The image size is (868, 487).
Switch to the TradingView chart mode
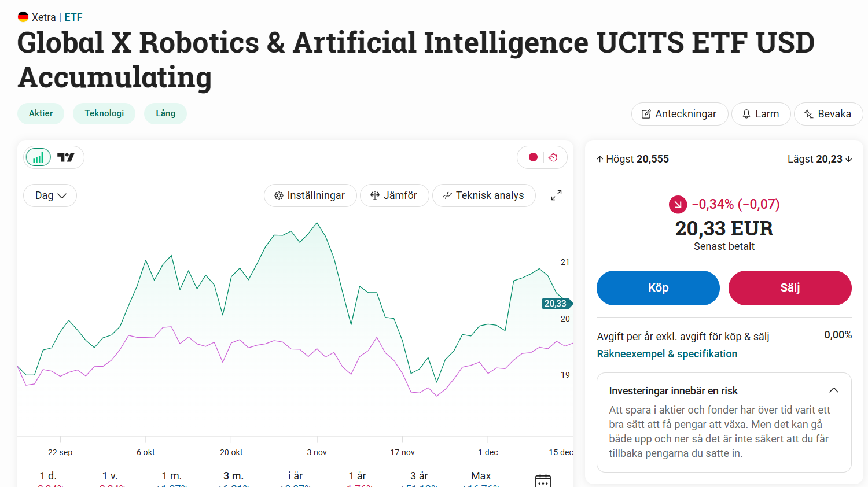click(x=66, y=157)
